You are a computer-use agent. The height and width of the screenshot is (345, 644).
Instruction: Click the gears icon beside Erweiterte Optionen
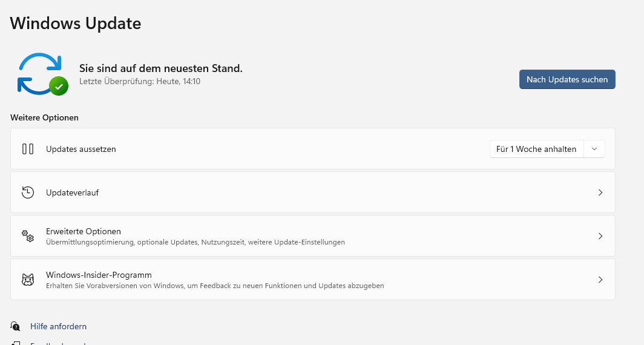click(x=28, y=236)
